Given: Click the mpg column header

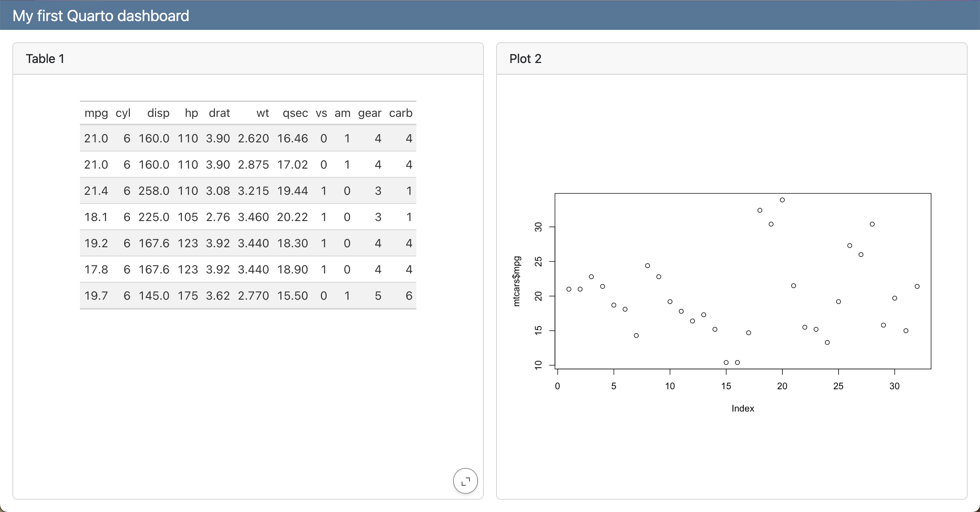Looking at the screenshot, I should pos(96,113).
